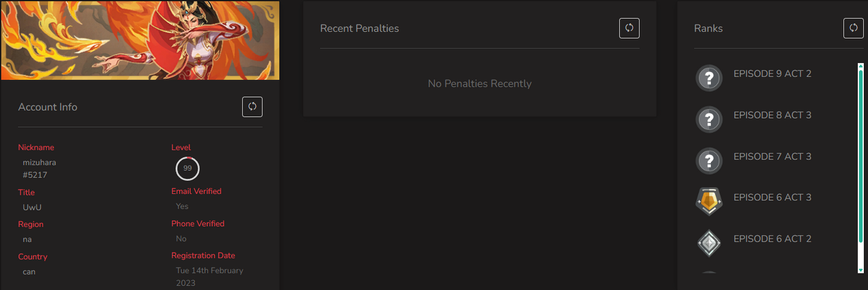Click the No Penalties Recently message

[x=479, y=84]
